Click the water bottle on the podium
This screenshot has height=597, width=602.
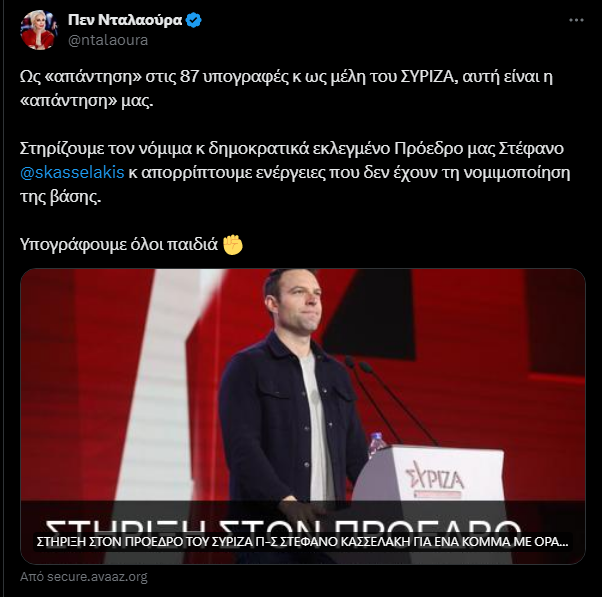pyautogui.click(x=377, y=446)
